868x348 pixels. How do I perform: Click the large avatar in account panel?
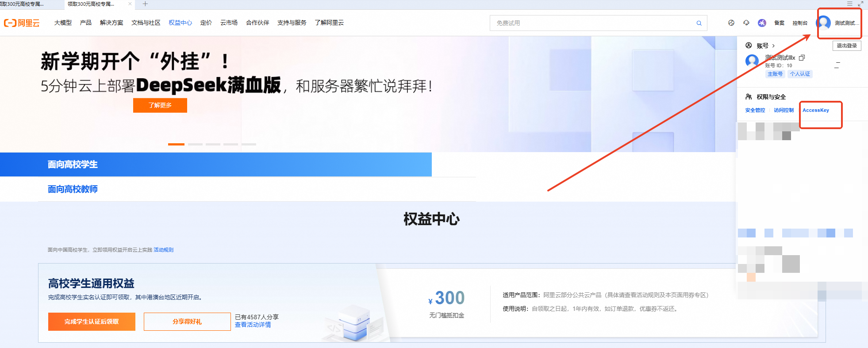point(752,61)
